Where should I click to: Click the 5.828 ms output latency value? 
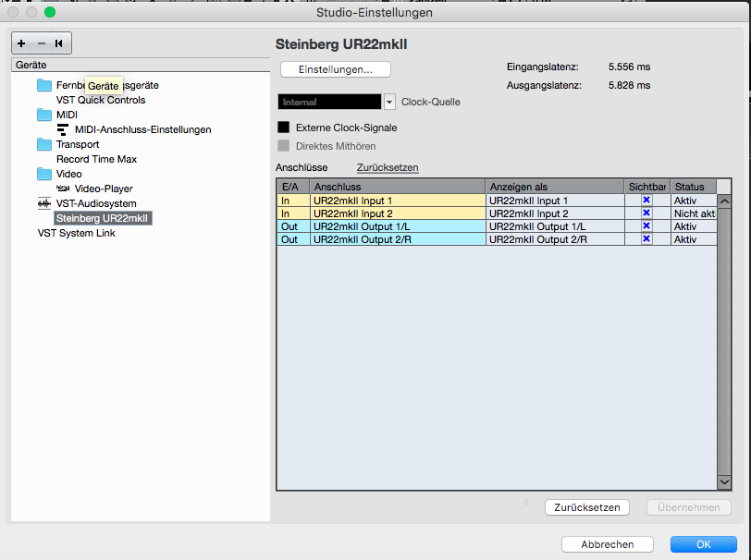[x=629, y=85]
